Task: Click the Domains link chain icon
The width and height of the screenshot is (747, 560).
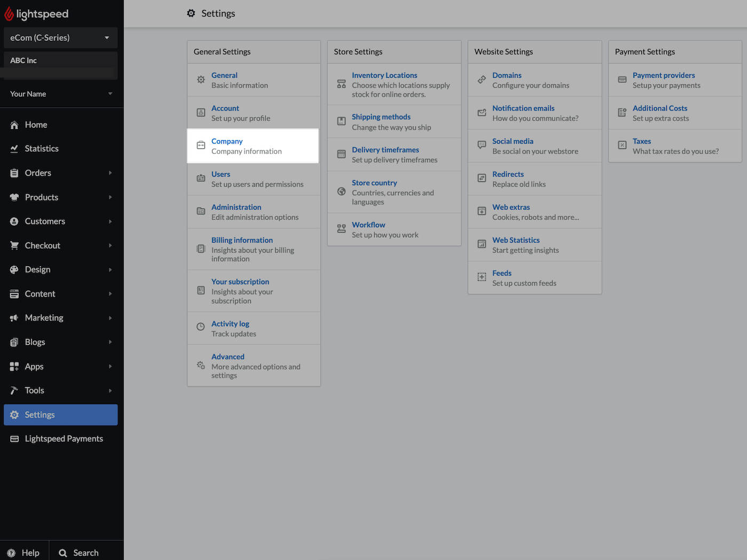Action: (x=482, y=80)
